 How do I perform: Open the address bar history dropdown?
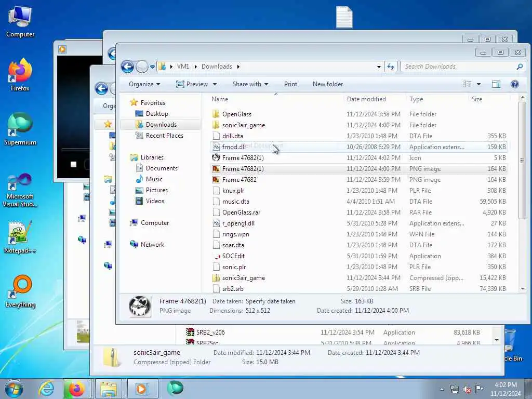[379, 67]
